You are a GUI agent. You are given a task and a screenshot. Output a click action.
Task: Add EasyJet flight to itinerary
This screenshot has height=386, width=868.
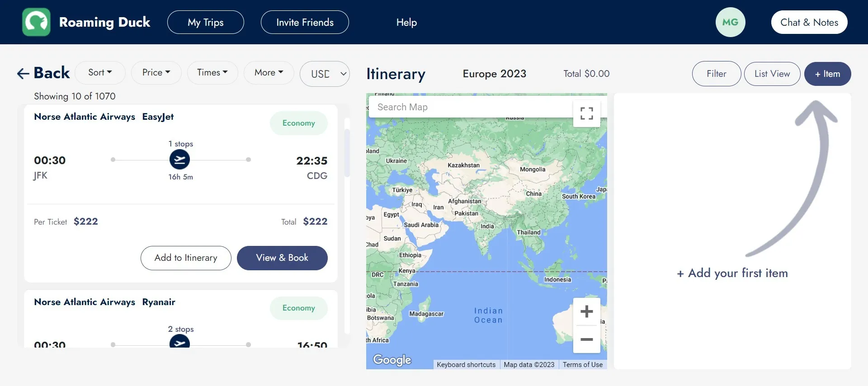186,258
